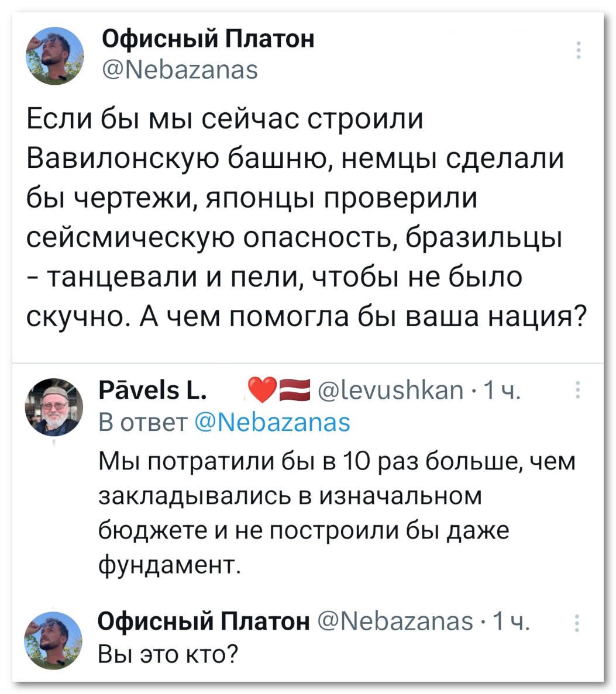Image resolution: width=616 pixels, height=694 pixels.
Task: Open the three-dot menu on Pāvels L.'s reply
Action: tap(578, 389)
